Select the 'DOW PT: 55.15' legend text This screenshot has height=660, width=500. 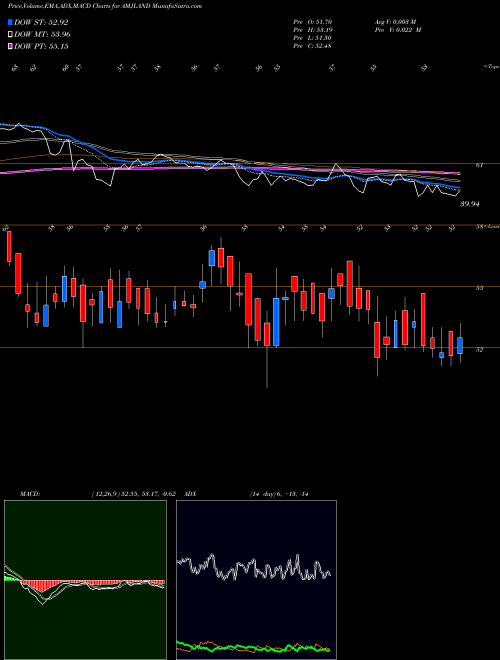pyautogui.click(x=41, y=46)
